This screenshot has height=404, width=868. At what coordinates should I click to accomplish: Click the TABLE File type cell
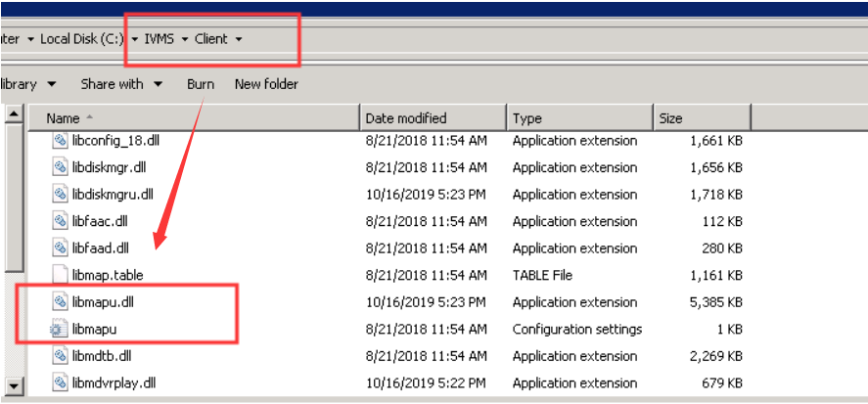tap(542, 275)
